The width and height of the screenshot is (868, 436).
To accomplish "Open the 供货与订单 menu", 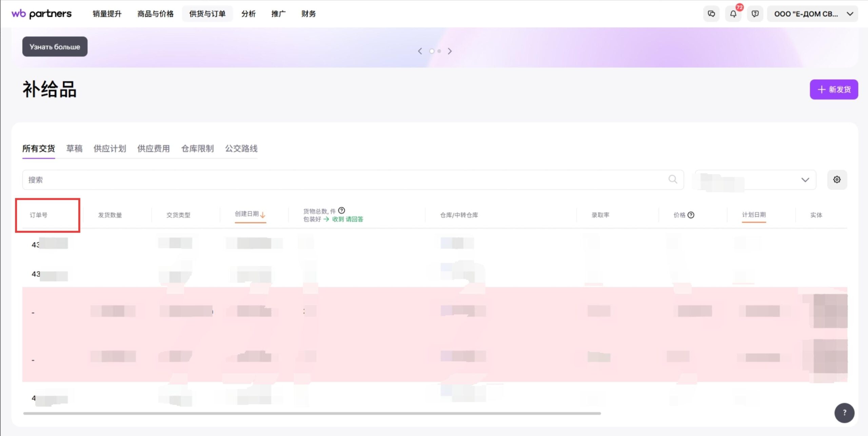I will 207,14.
